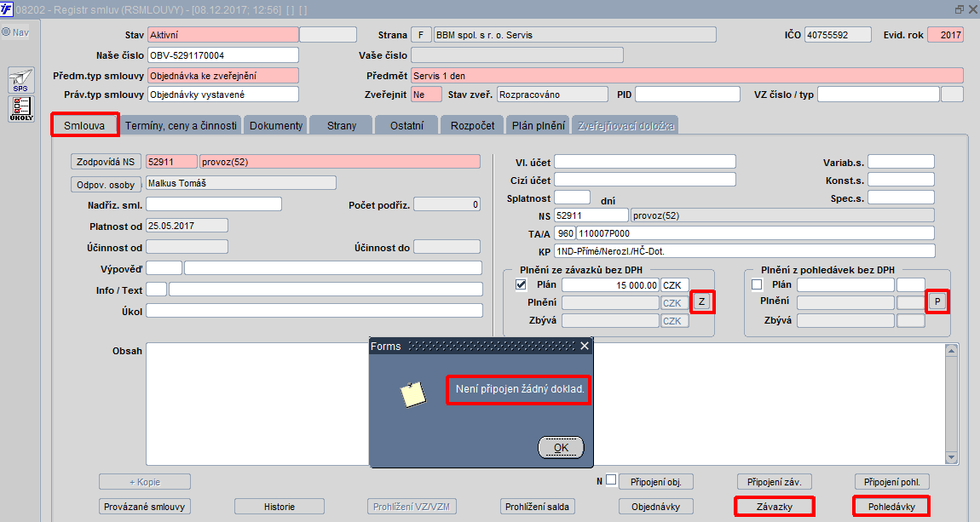980x522 pixels.
Task: Click the Objednávky button
Action: [x=655, y=507]
